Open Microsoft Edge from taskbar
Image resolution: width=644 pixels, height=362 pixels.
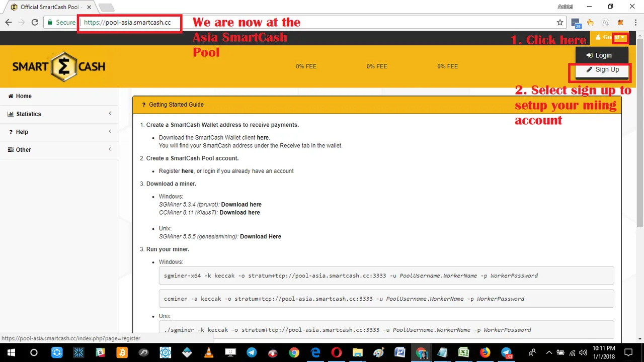click(315, 352)
